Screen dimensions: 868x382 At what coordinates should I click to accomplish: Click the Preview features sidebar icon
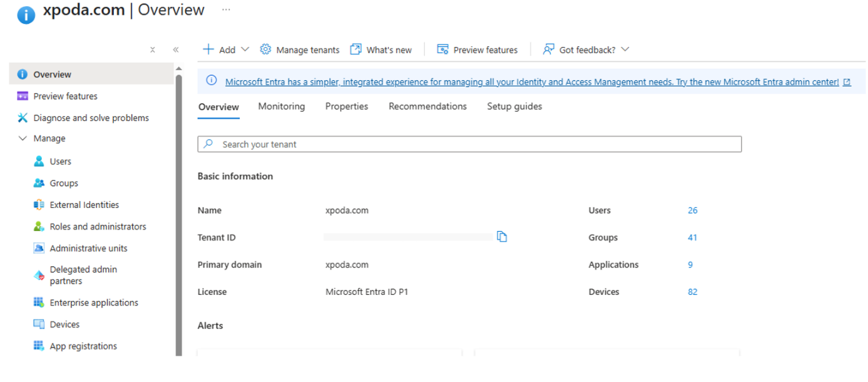(x=23, y=96)
